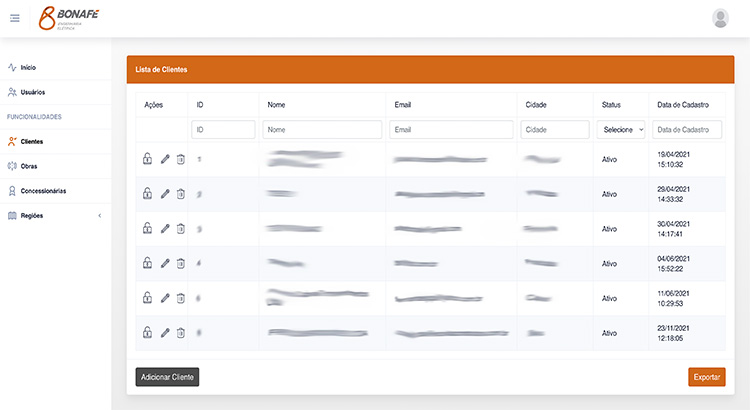The width and height of the screenshot is (750, 410).
Task: Open the user avatar menu
Action: (x=720, y=18)
